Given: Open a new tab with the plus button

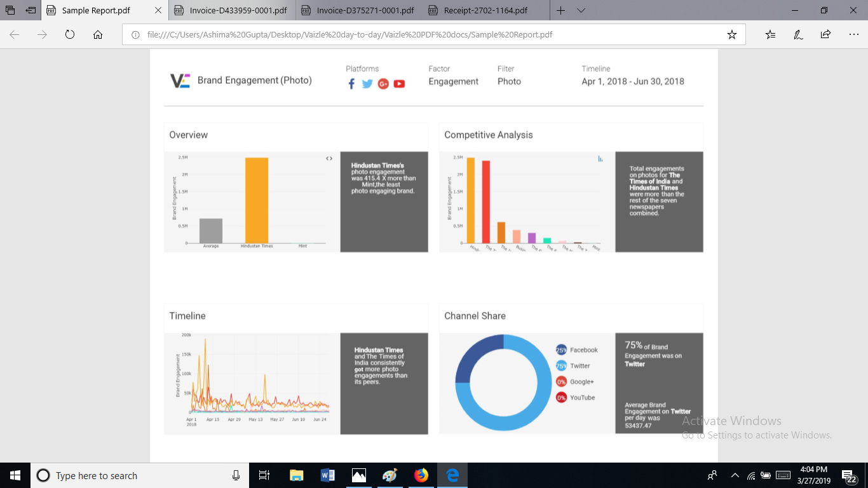Looking at the screenshot, I should click(560, 11).
